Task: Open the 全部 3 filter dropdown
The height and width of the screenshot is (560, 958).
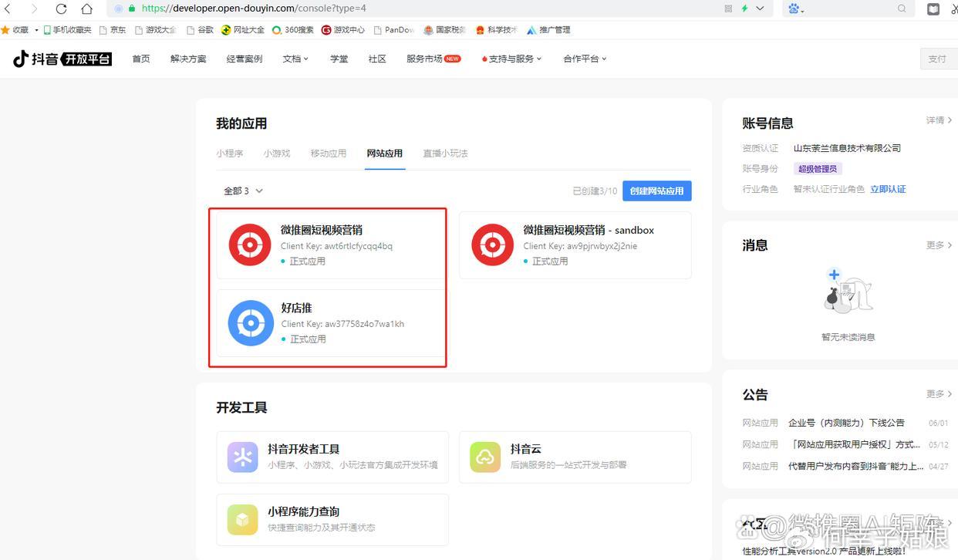Action: (244, 191)
